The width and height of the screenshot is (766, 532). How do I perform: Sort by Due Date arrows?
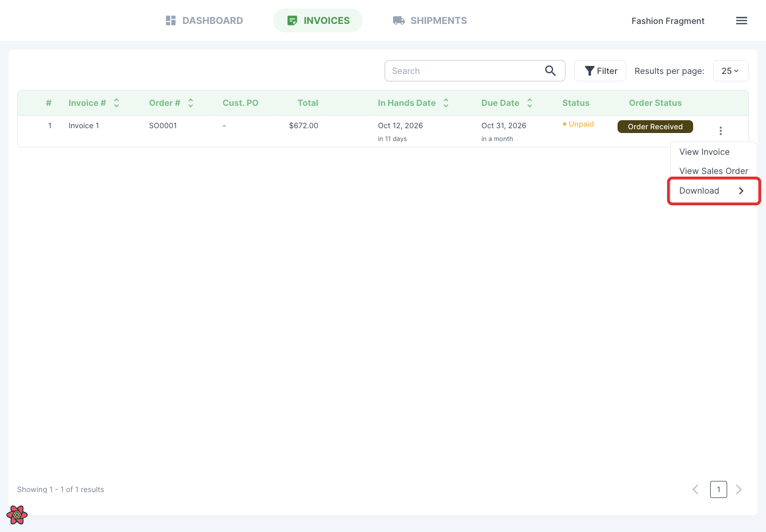coord(530,103)
